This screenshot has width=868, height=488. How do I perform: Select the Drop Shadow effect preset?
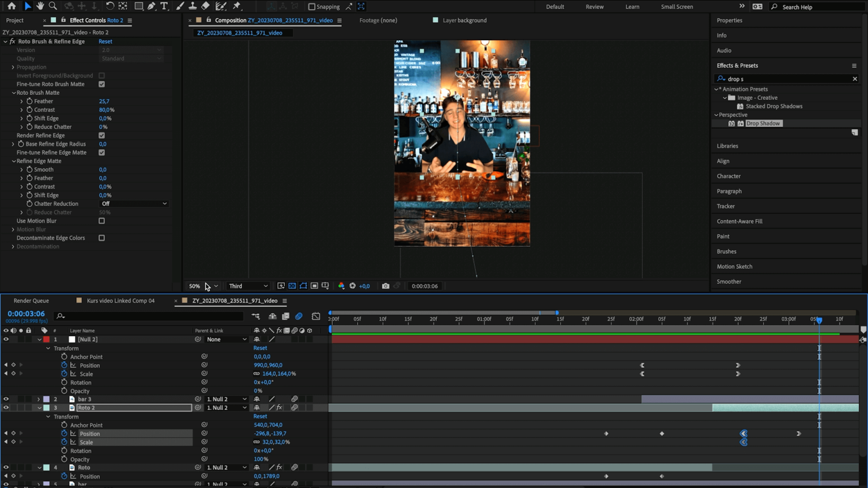tap(763, 123)
